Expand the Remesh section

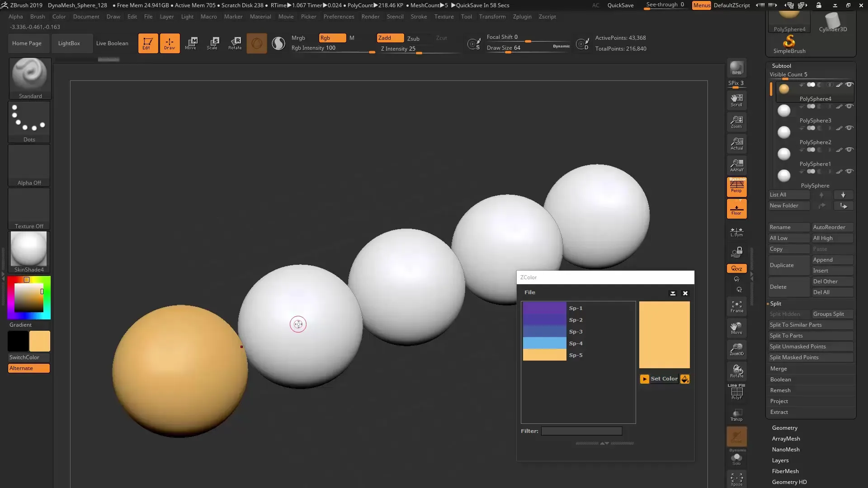pyautogui.click(x=780, y=390)
